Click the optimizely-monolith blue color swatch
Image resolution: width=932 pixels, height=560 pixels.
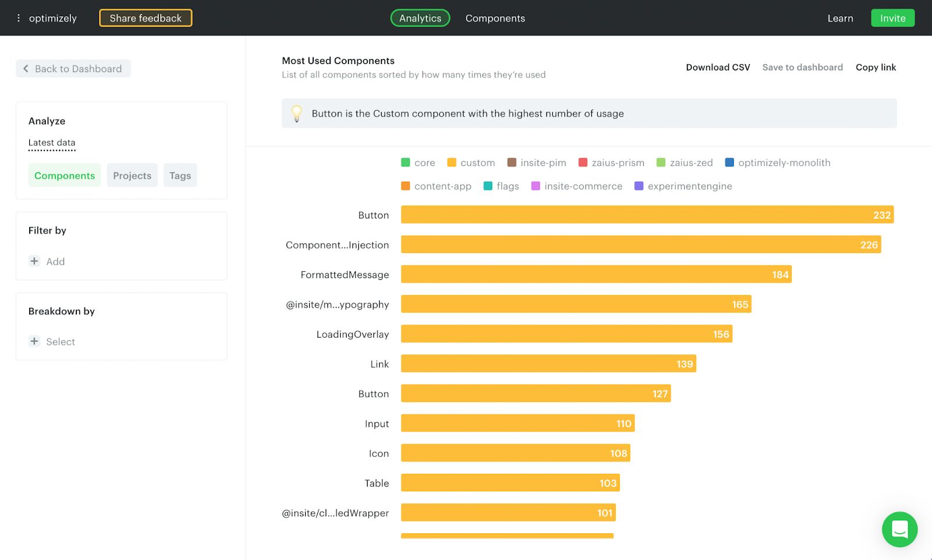pyautogui.click(x=729, y=162)
